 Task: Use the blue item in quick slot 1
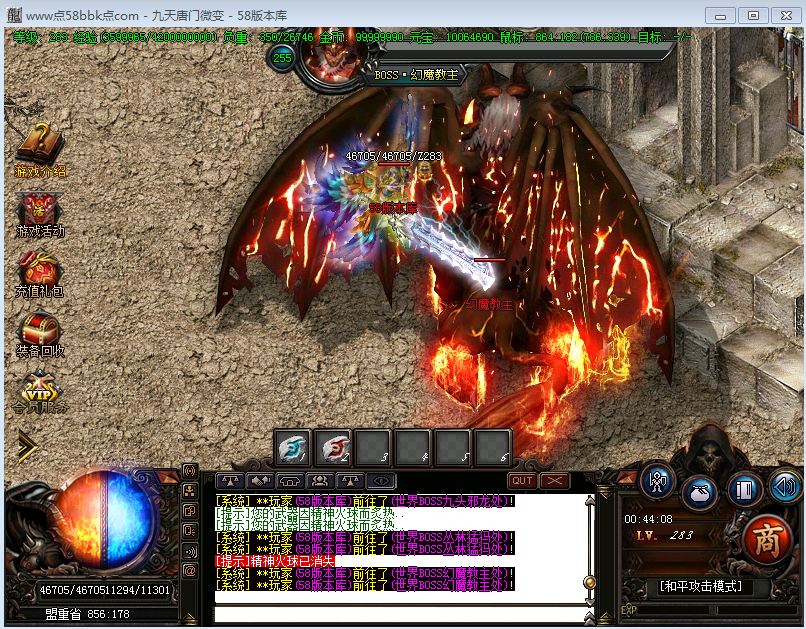(292, 447)
